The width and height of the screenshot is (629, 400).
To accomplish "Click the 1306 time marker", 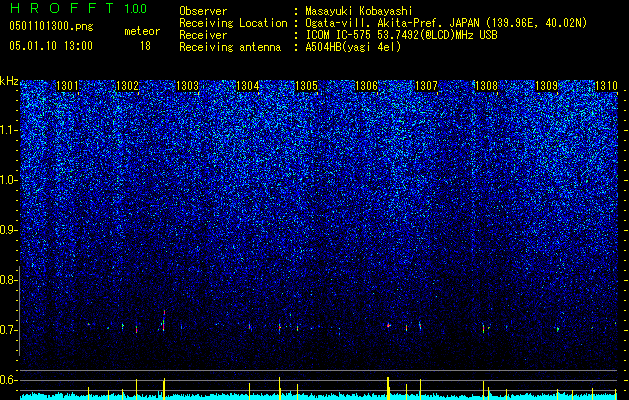I will coord(367,86).
